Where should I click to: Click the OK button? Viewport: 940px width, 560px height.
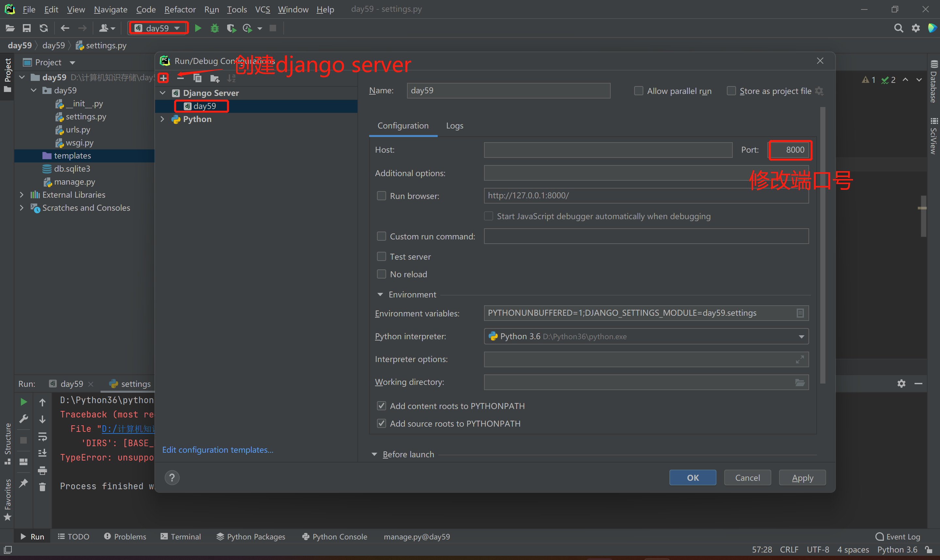click(693, 478)
